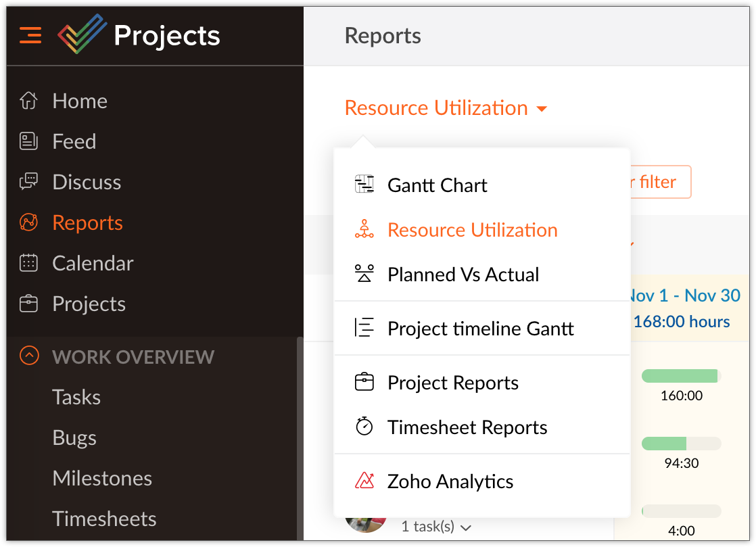Click the Discuss chat bubbles icon
Image resolution: width=756 pixels, height=547 pixels.
coord(28,182)
